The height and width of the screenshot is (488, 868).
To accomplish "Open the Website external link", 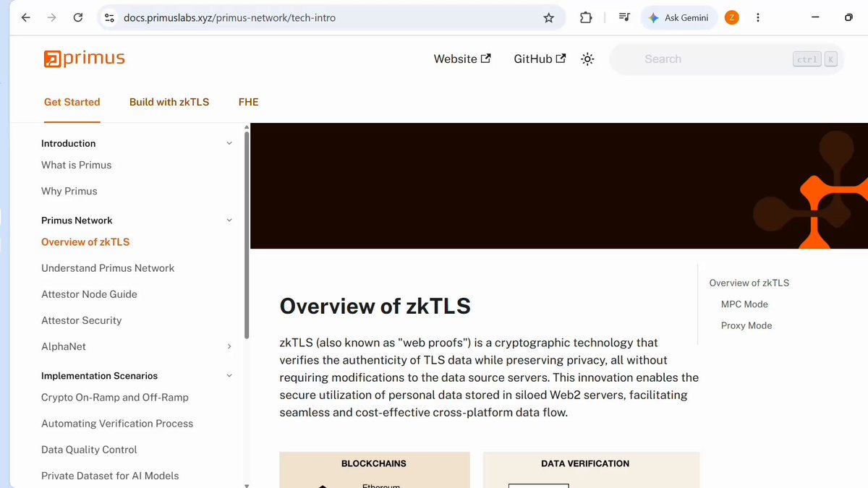I will 462,59.
